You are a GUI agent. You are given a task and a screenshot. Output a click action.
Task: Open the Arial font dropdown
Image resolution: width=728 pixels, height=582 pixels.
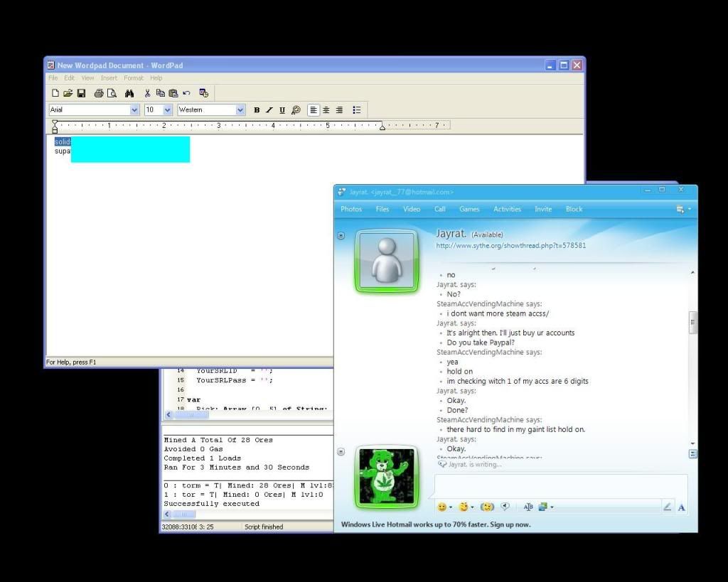(x=134, y=110)
